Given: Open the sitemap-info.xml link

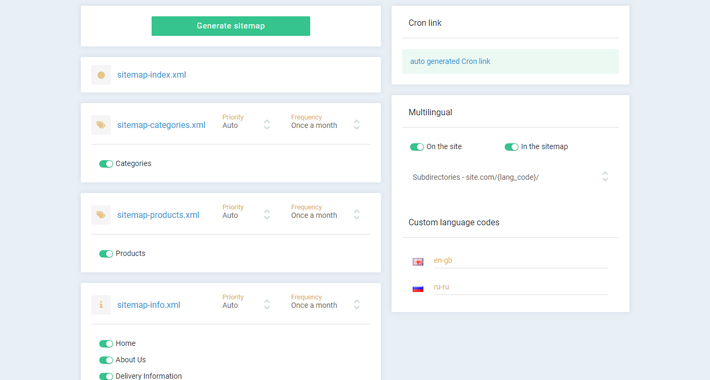Looking at the screenshot, I should click(149, 305).
